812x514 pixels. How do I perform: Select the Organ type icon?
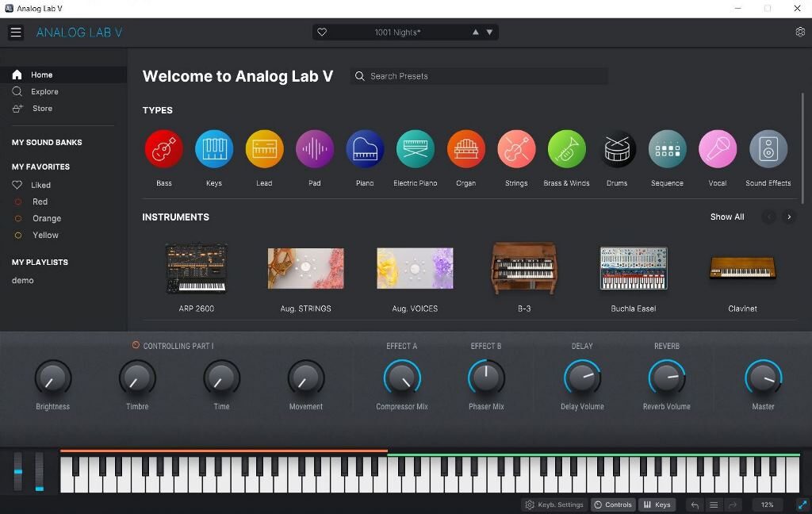[x=466, y=149]
